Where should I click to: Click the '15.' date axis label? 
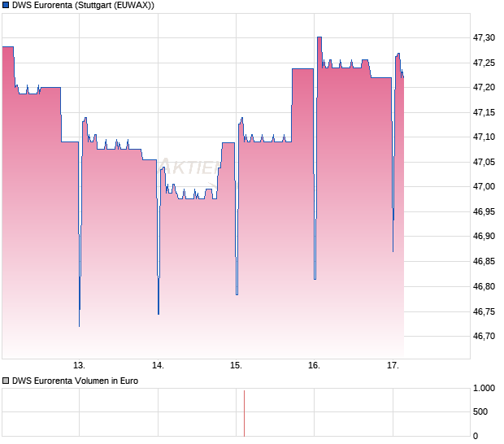pyautogui.click(x=236, y=366)
